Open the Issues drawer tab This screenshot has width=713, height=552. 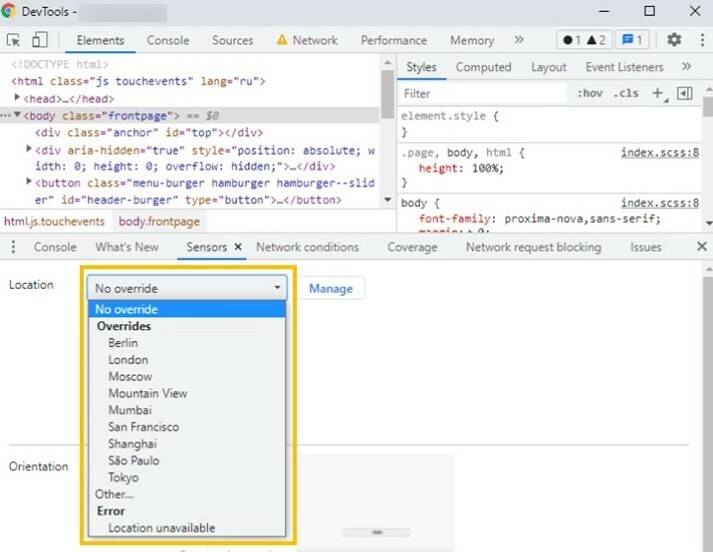pos(645,247)
